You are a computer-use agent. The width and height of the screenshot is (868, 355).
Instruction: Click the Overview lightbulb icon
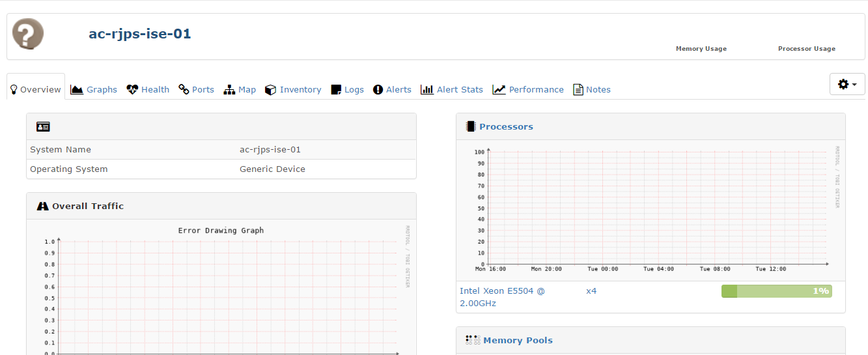13,89
